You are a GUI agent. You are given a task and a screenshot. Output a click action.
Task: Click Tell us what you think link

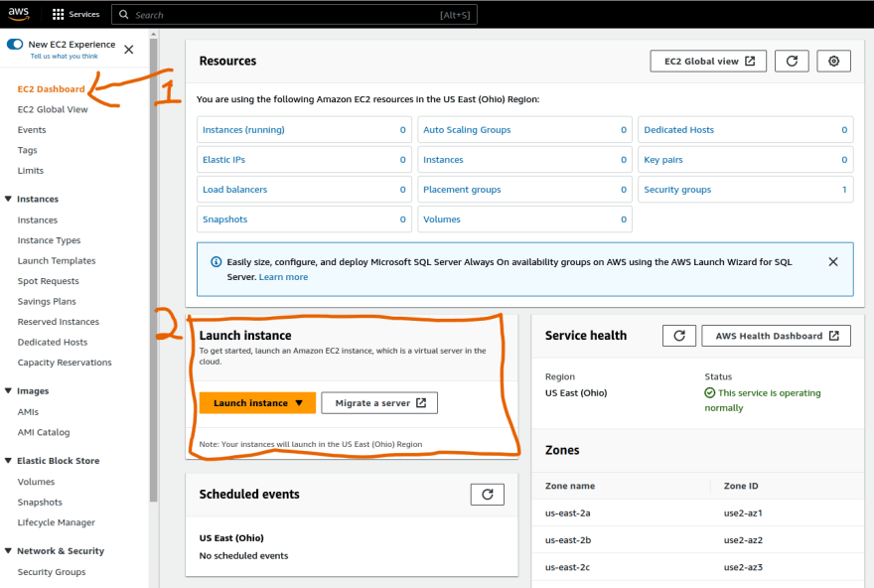pos(65,57)
